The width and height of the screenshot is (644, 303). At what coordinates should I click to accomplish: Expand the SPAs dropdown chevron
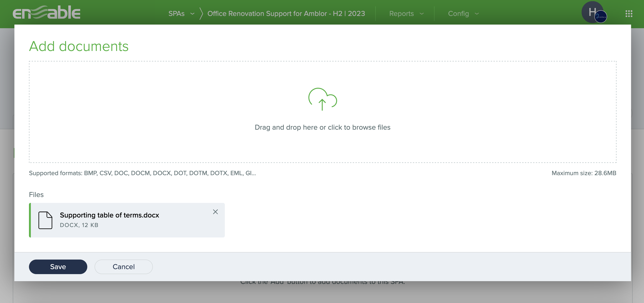pyautogui.click(x=192, y=14)
